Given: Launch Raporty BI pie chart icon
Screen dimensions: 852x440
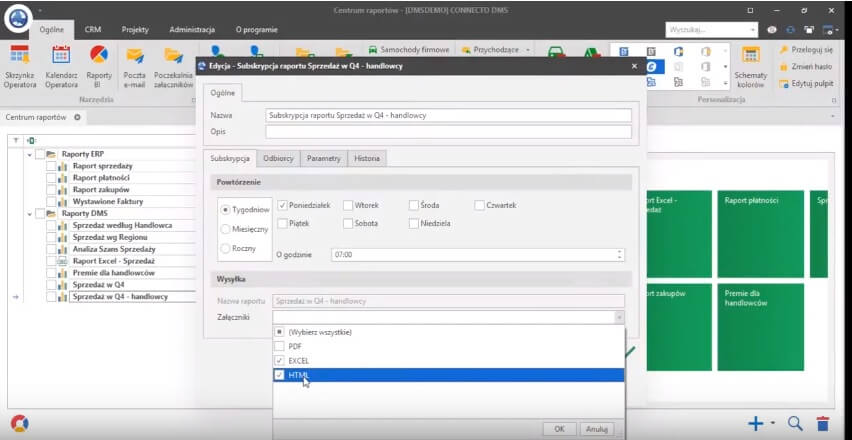Looking at the screenshot, I should [x=99, y=66].
